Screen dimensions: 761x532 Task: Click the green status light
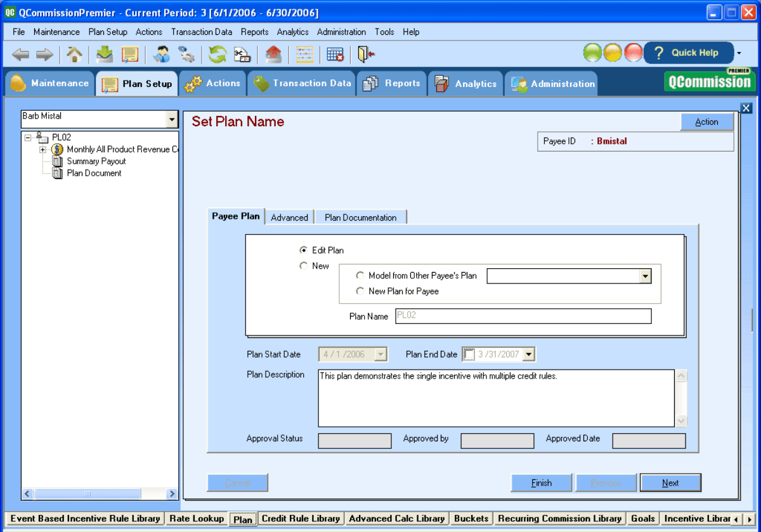click(x=592, y=53)
